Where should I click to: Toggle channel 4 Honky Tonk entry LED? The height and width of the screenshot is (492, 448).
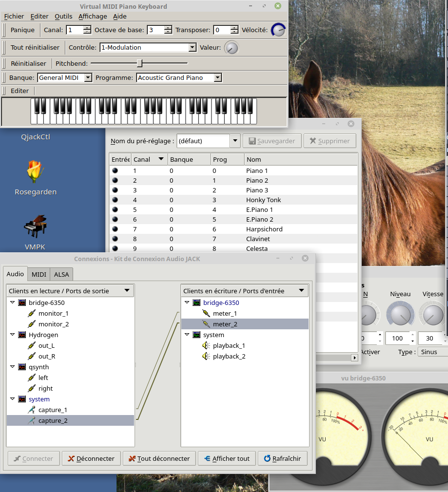(115, 200)
